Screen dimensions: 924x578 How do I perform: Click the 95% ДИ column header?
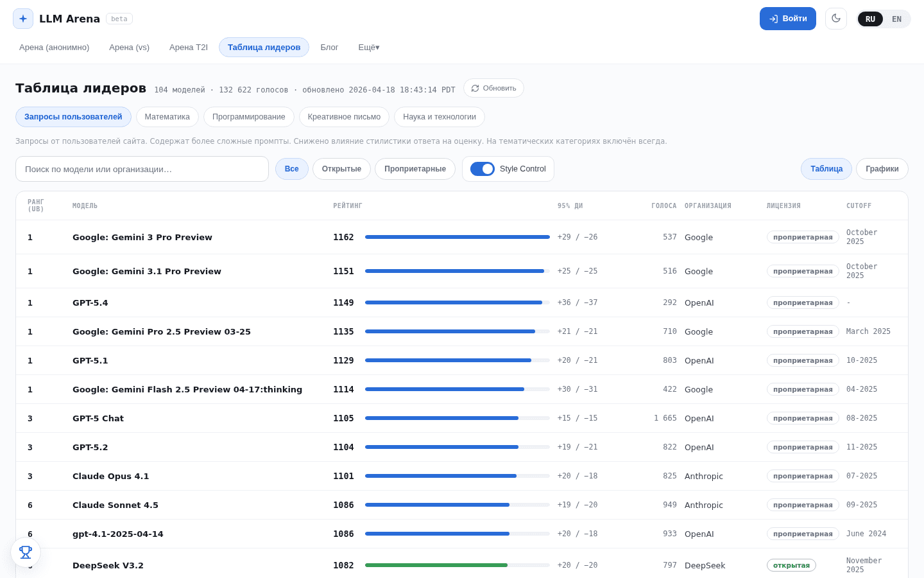point(570,206)
